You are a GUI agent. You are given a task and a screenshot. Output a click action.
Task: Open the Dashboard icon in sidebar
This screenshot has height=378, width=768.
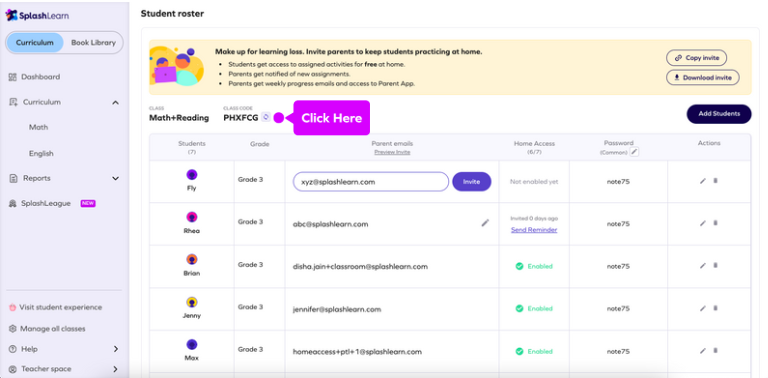pos(13,77)
